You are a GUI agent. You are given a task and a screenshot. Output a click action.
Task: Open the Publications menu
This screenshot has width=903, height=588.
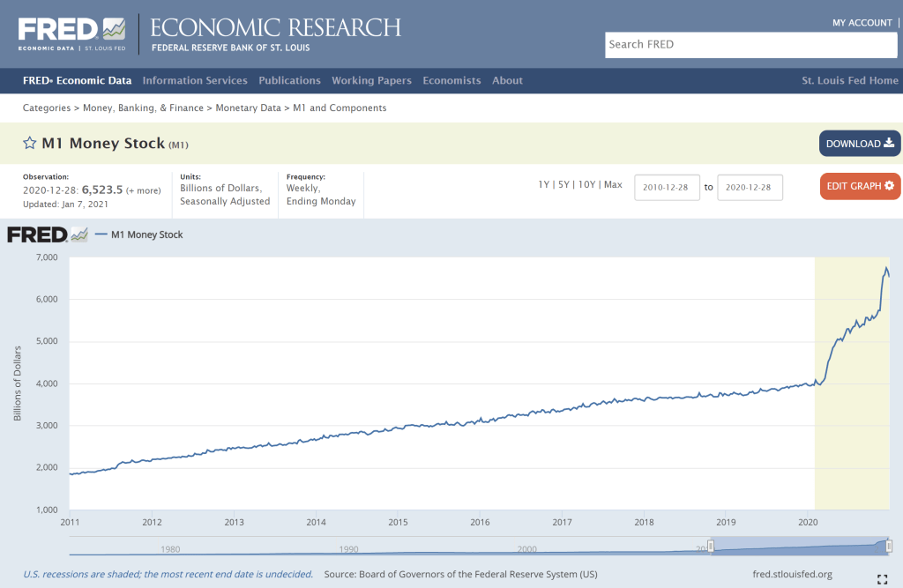(x=289, y=80)
